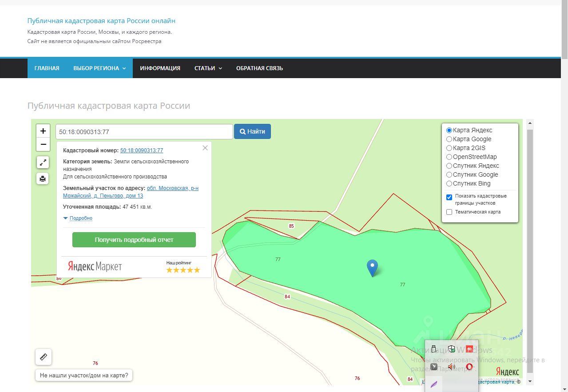Image resolution: width=568 pixels, height=392 pixels.
Task: Expand the map to fullscreen
Action: click(x=43, y=162)
